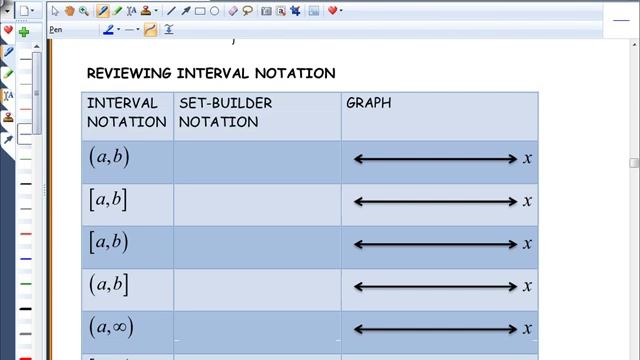Click the Extract text tool icon
The height and width of the screenshot is (360, 640).
pos(281,11)
